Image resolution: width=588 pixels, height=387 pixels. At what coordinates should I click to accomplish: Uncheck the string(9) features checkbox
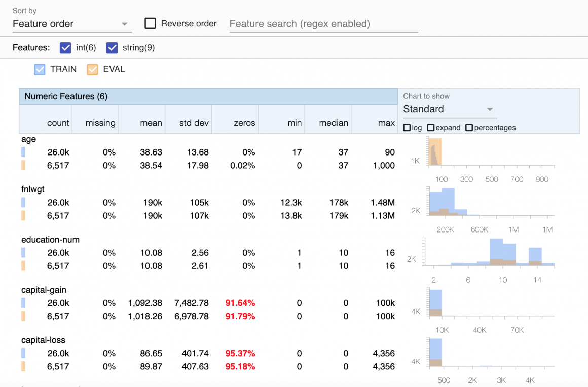(112, 48)
